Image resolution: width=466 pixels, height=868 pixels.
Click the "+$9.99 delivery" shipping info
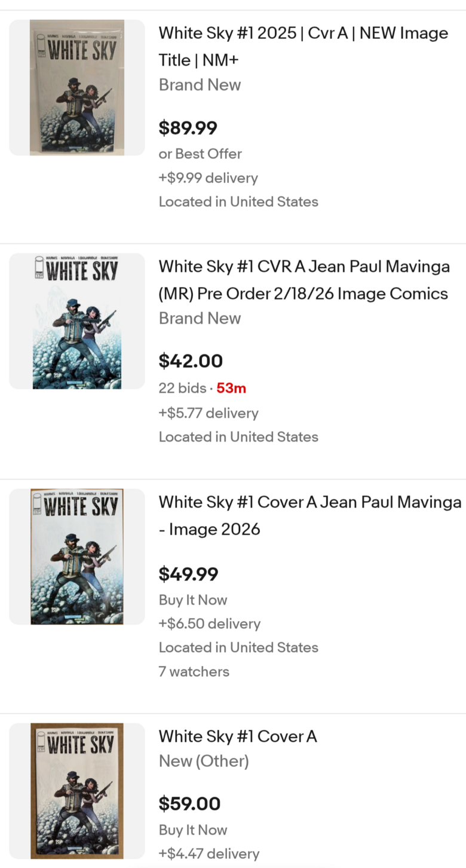(208, 178)
